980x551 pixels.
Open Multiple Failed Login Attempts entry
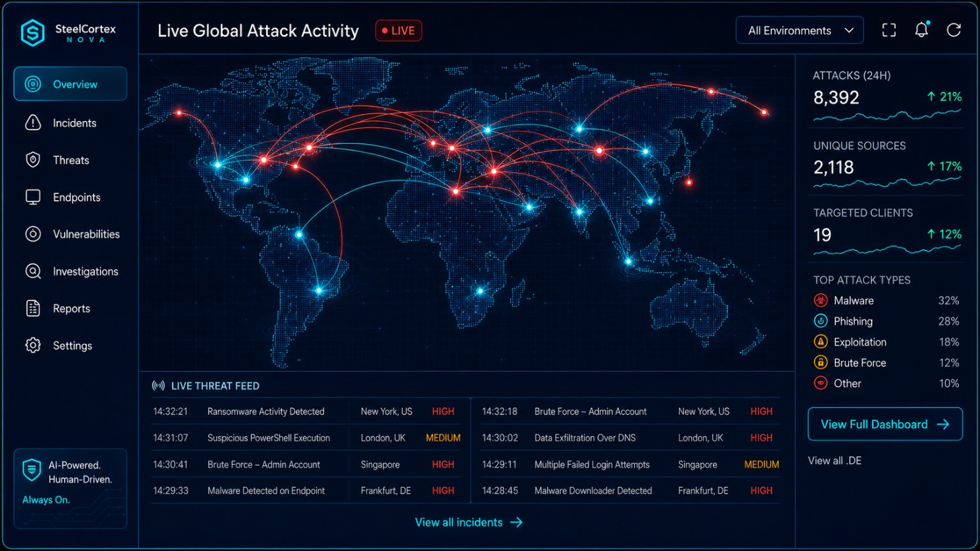[x=630, y=464]
